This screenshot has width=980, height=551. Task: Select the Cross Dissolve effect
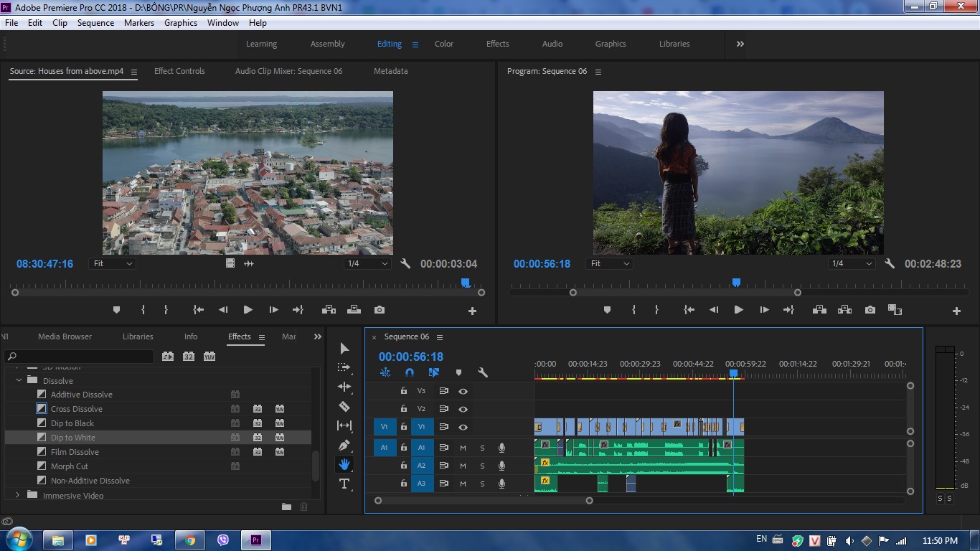(x=76, y=409)
